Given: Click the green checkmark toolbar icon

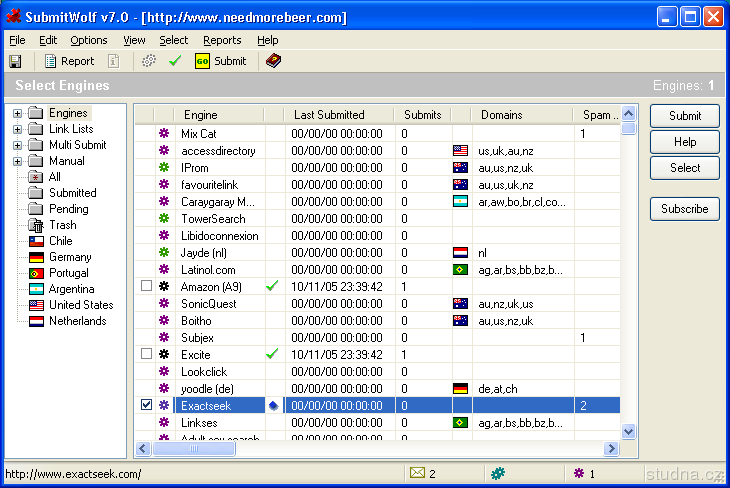Looking at the screenshot, I should click(x=174, y=61).
